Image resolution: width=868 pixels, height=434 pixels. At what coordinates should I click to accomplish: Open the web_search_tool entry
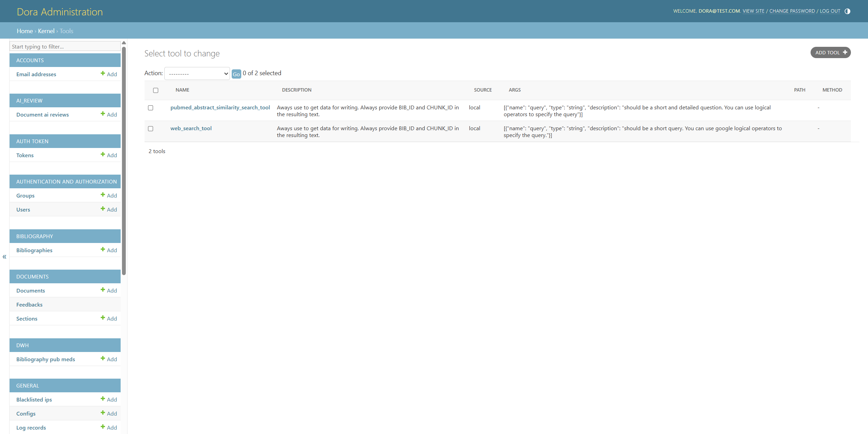[191, 128]
